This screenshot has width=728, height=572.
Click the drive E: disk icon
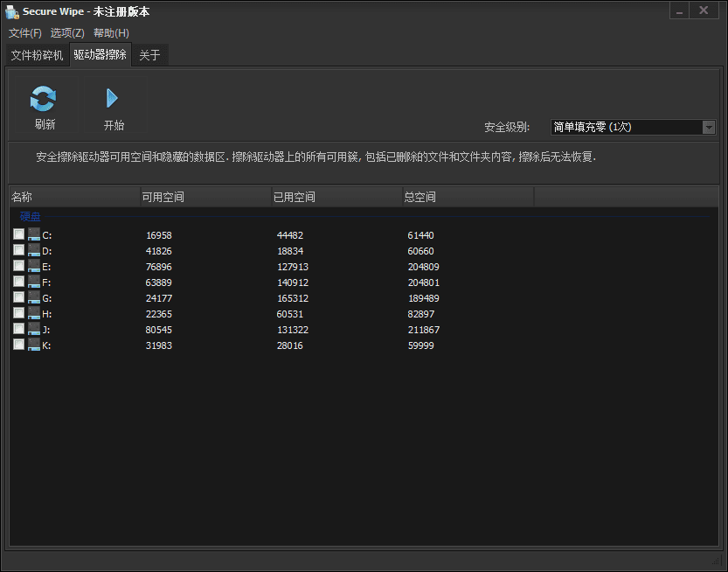coord(33,266)
